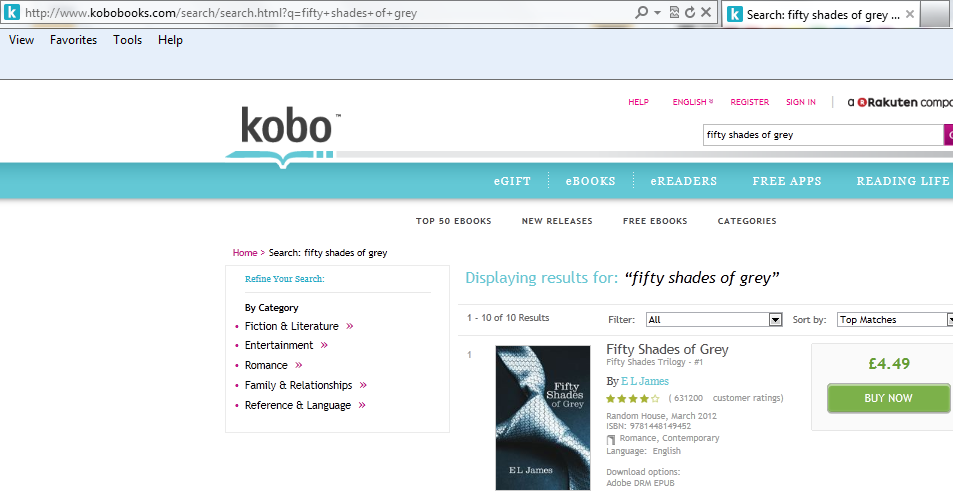
Task: Click the chevron next to Fiction & Literature
Action: (x=349, y=326)
